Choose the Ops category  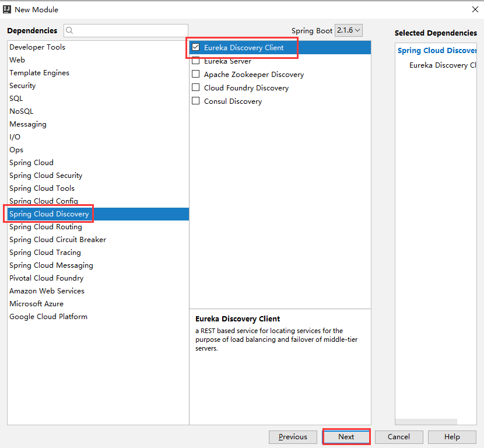click(98, 150)
